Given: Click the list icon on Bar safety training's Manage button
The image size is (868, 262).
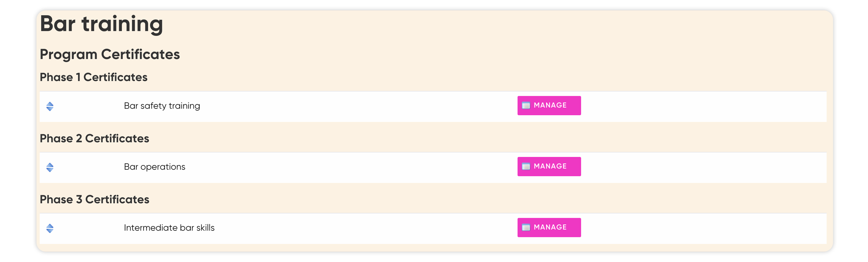Looking at the screenshot, I should [x=526, y=106].
